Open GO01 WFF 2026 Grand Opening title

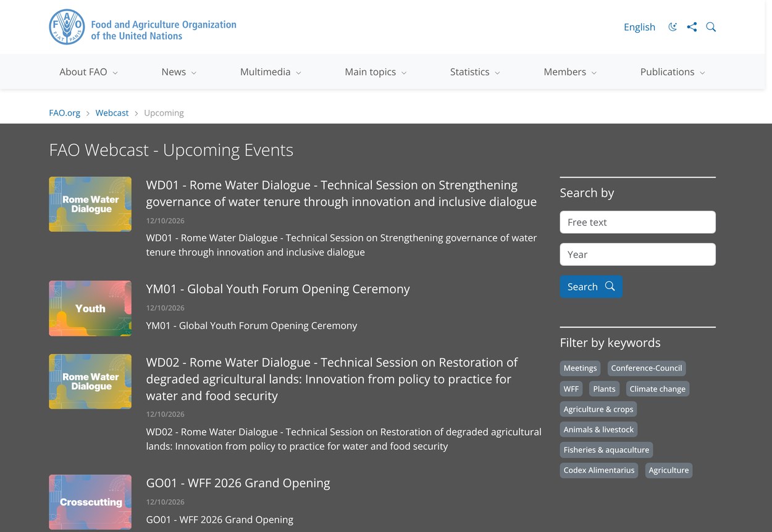[238, 483]
